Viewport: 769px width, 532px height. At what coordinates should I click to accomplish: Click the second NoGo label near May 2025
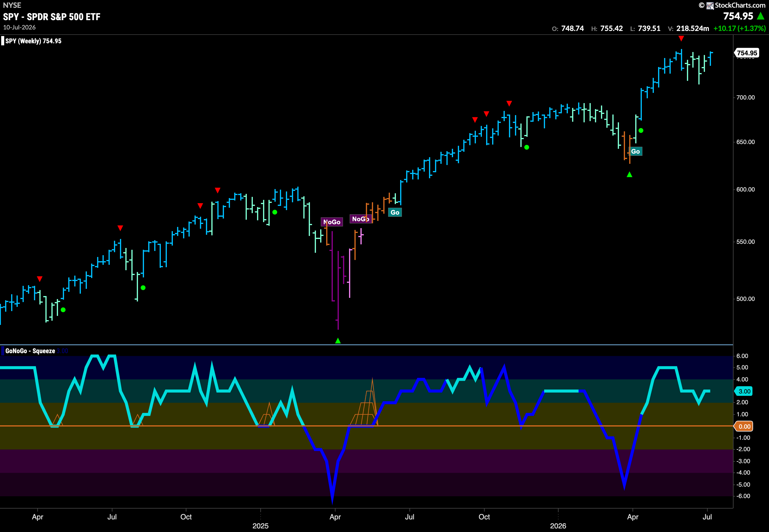coord(361,219)
